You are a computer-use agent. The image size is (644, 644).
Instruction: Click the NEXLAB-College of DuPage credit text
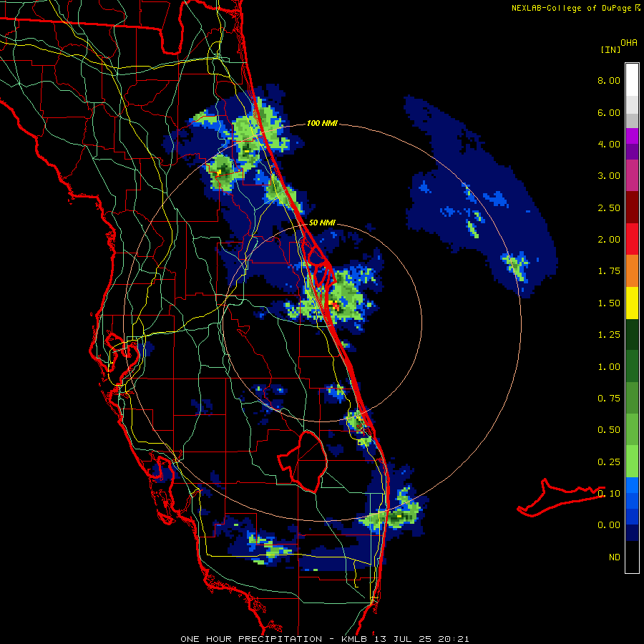click(575, 8)
